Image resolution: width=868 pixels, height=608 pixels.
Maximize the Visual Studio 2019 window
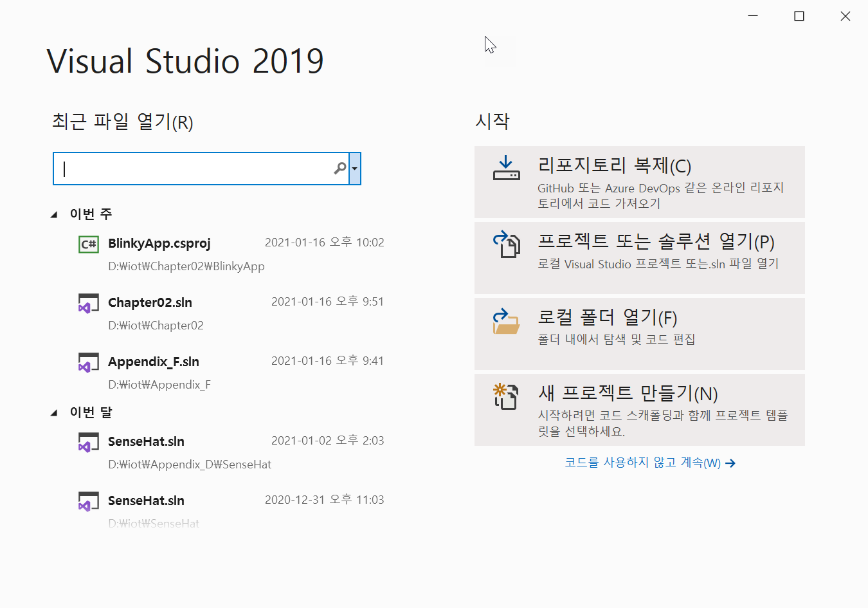799,16
